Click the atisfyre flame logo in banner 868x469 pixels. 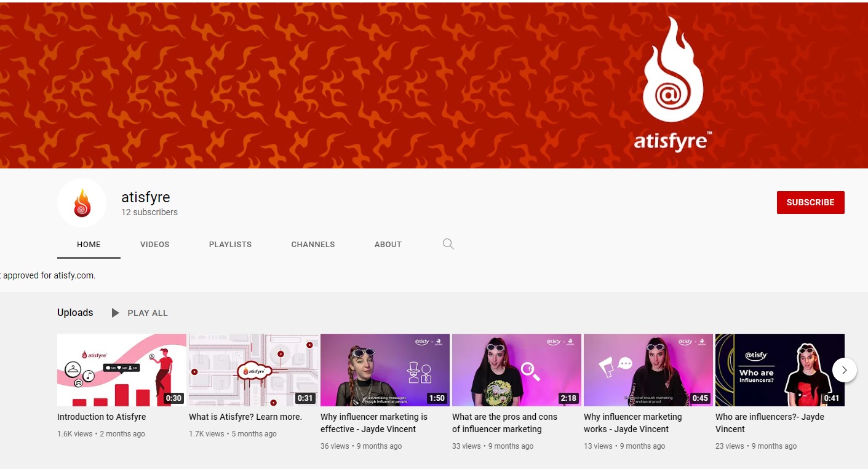coord(673,69)
